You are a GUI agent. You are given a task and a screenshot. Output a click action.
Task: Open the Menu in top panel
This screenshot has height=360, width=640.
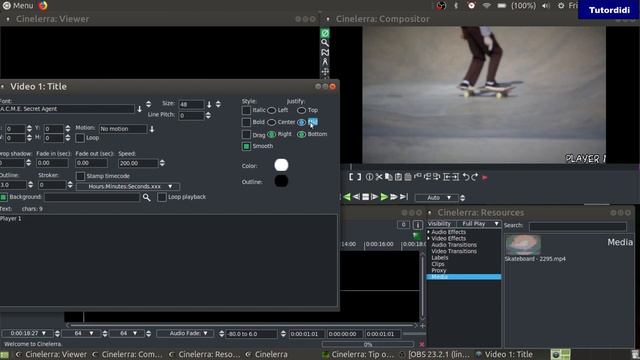coord(18,5)
